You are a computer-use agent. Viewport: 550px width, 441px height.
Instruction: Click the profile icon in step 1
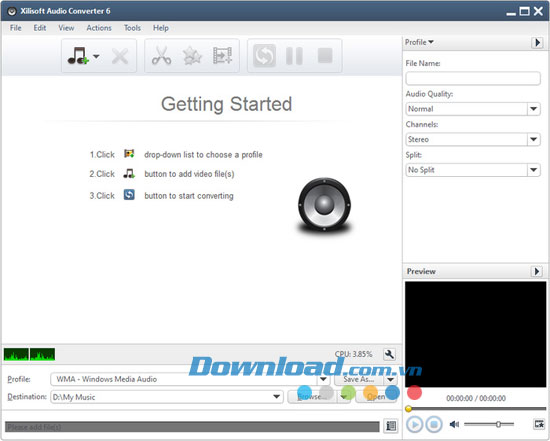click(x=129, y=153)
